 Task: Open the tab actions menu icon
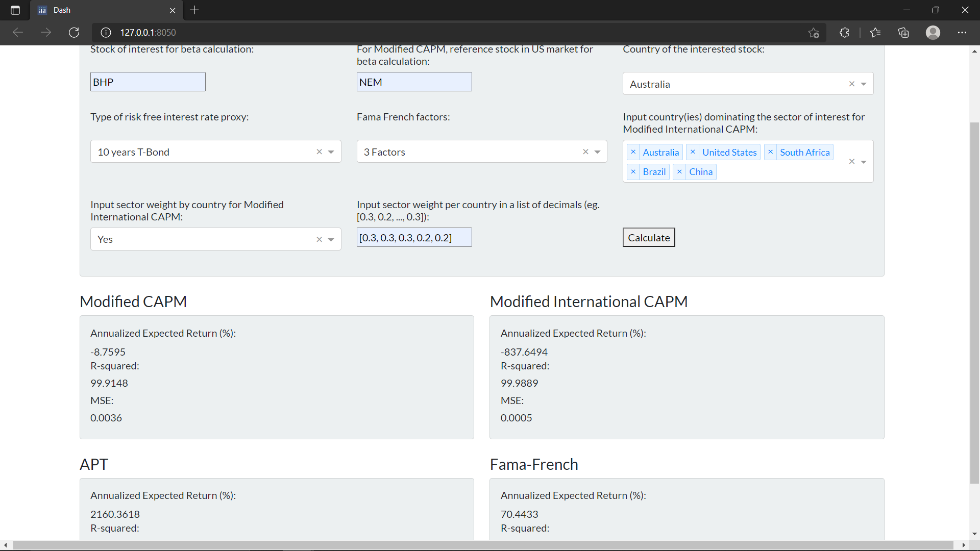pyautogui.click(x=15, y=10)
